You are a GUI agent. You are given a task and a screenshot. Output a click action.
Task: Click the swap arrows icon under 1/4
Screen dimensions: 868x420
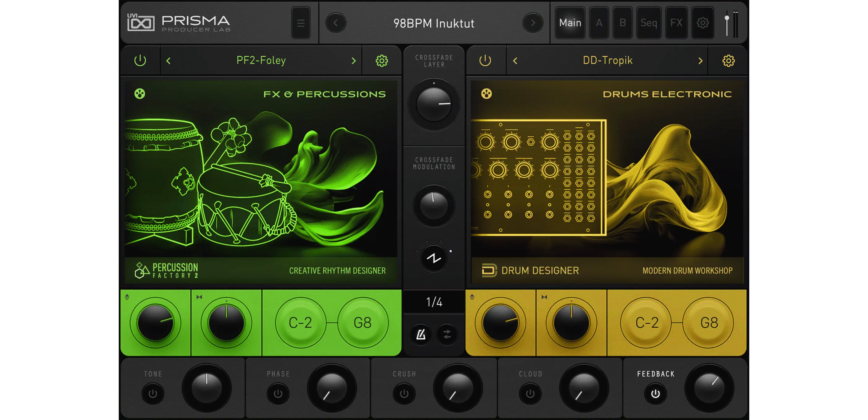pyautogui.click(x=447, y=334)
